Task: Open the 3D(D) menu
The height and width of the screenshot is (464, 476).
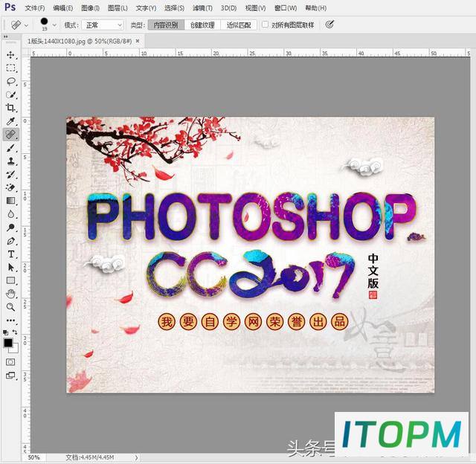Action: [228, 8]
